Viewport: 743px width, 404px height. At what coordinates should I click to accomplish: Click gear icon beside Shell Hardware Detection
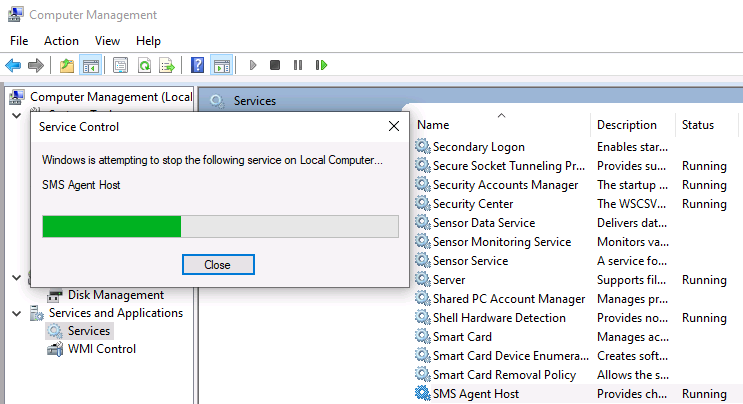coord(422,317)
